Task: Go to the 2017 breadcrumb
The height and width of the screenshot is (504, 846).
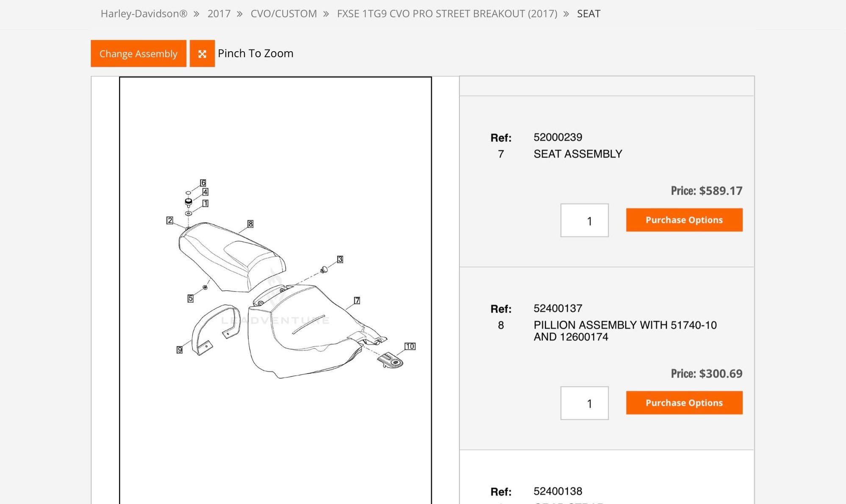Action: point(219,14)
